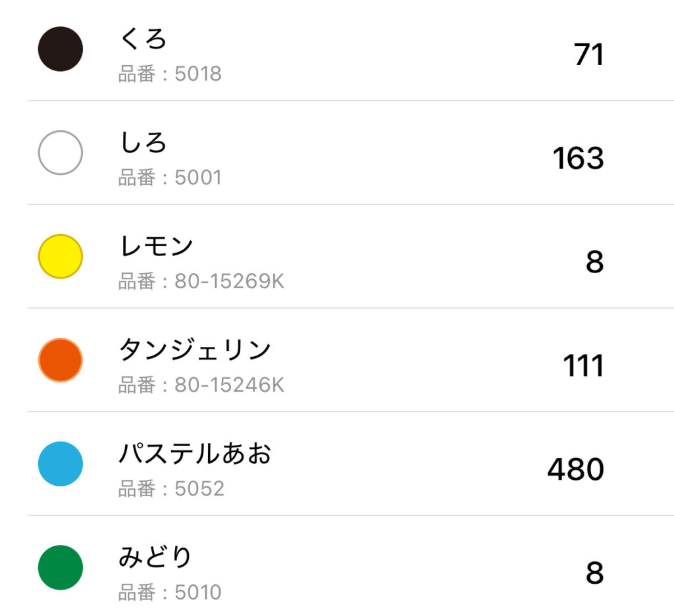The height and width of the screenshot is (616, 674).
Task: Click product number 5018
Action: (x=198, y=74)
